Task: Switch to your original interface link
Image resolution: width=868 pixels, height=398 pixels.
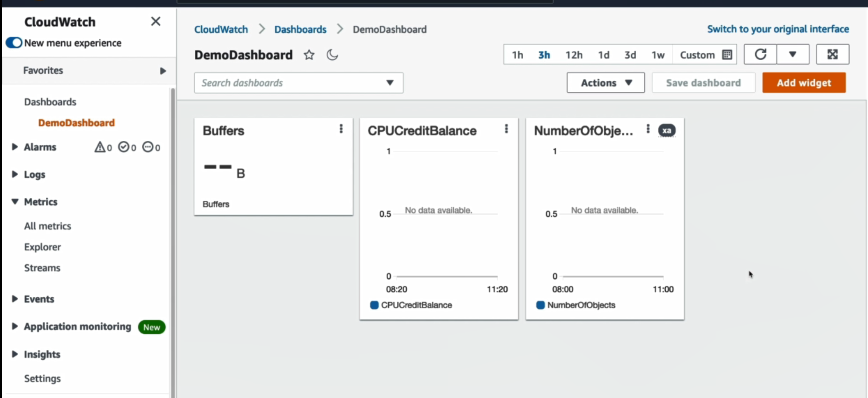Action: click(x=778, y=29)
